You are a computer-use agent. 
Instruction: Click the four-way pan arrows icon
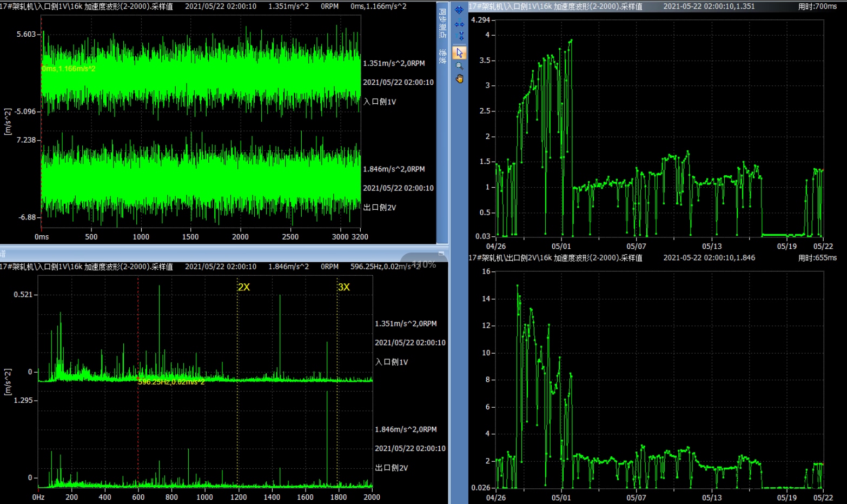[459, 10]
